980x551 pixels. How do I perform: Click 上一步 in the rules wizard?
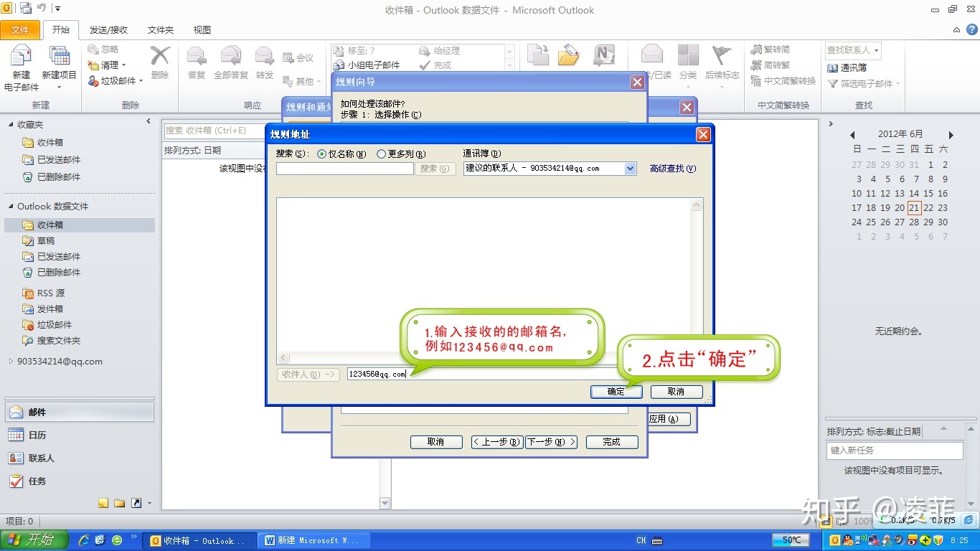(496, 442)
